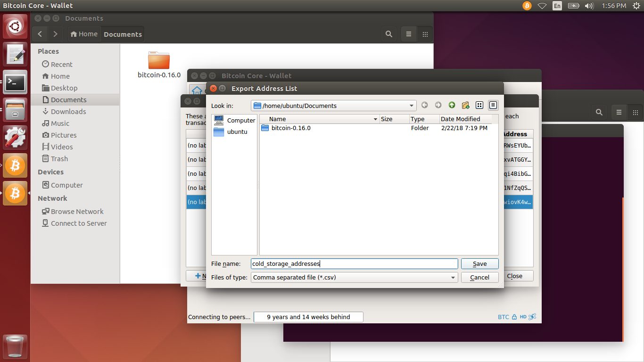Open Terminal from launcher
Screen dimensions: 644x362
pyautogui.click(x=15, y=82)
